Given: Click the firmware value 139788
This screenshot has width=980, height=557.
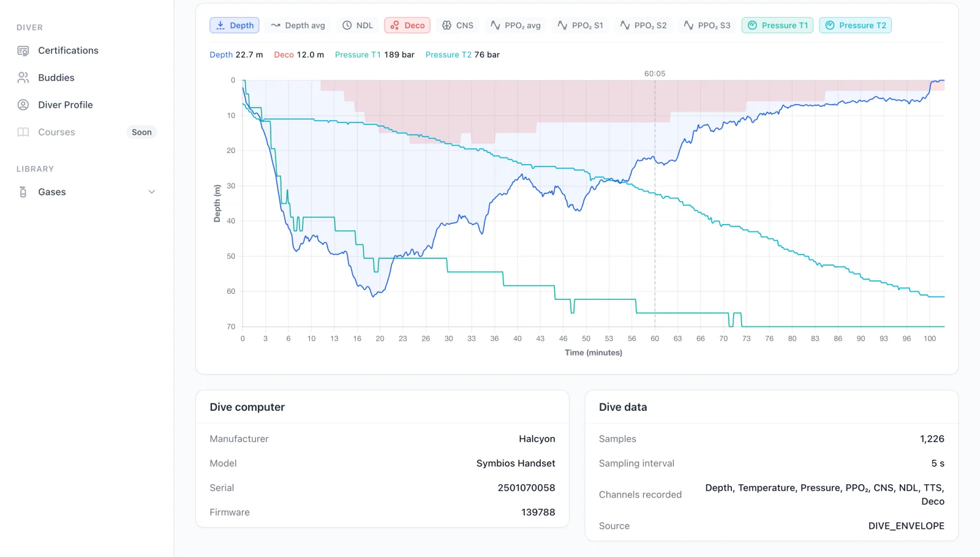Looking at the screenshot, I should (x=538, y=512).
